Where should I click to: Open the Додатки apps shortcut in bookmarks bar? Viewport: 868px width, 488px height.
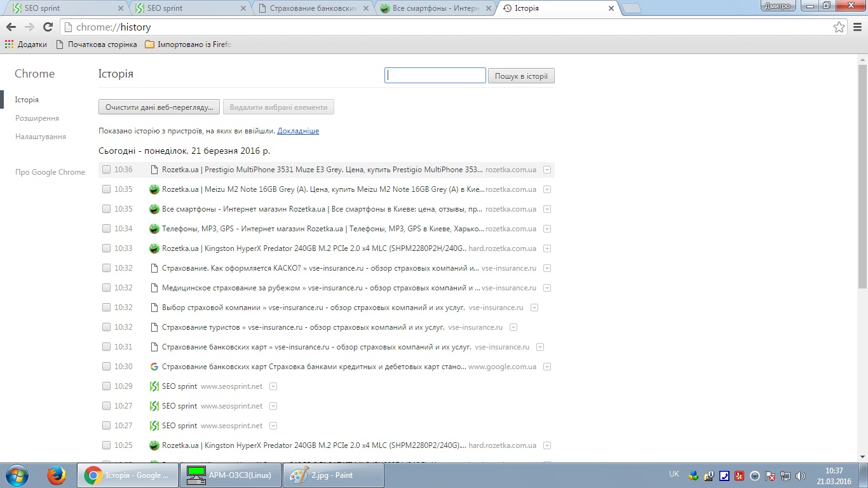point(26,44)
